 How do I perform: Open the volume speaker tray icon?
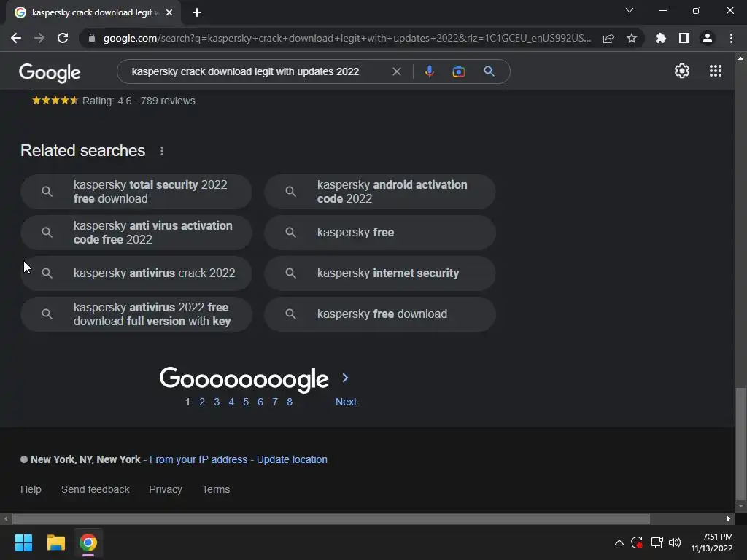pos(675,542)
